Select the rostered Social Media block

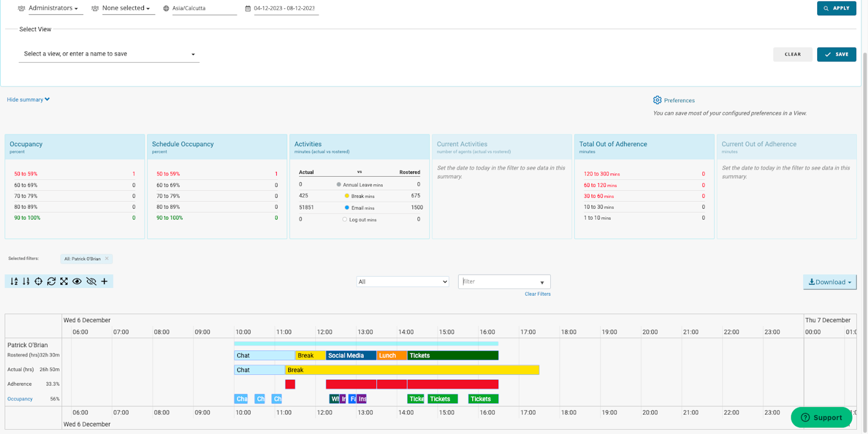[351, 355]
